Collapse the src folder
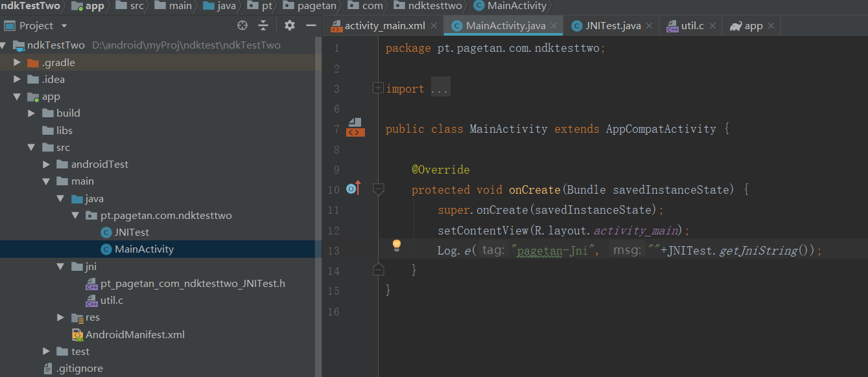The height and width of the screenshot is (377, 868). pyautogui.click(x=32, y=148)
